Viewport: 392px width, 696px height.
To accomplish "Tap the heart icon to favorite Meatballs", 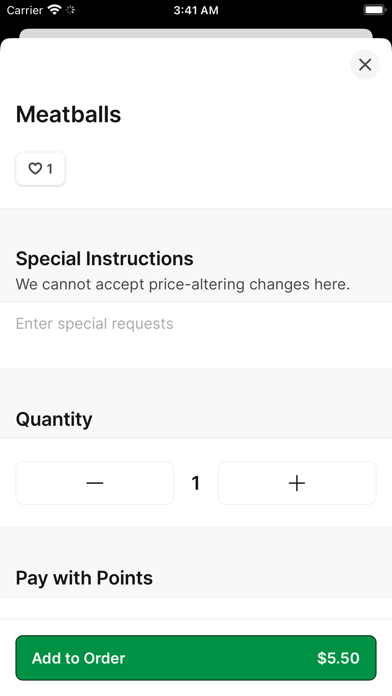I will tap(35, 169).
